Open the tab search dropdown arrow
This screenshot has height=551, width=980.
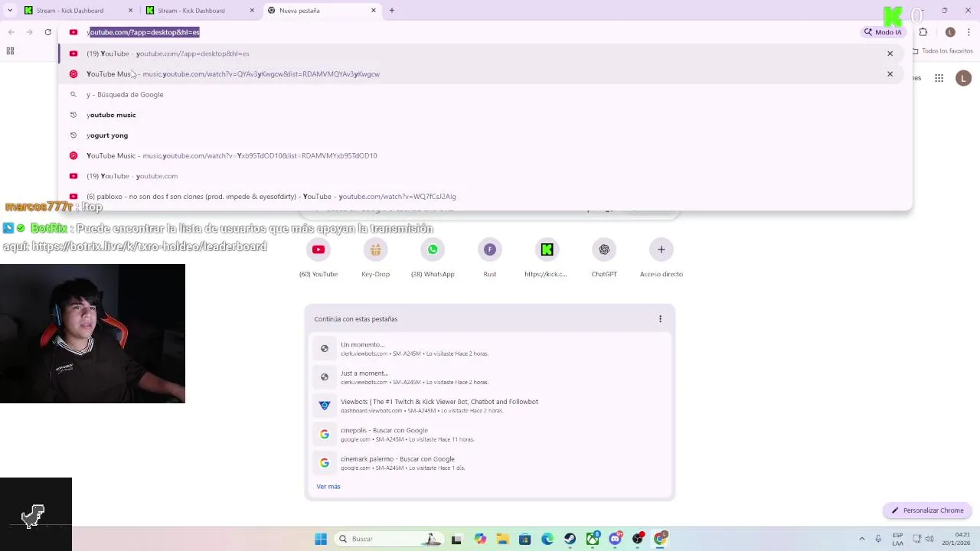click(10, 11)
